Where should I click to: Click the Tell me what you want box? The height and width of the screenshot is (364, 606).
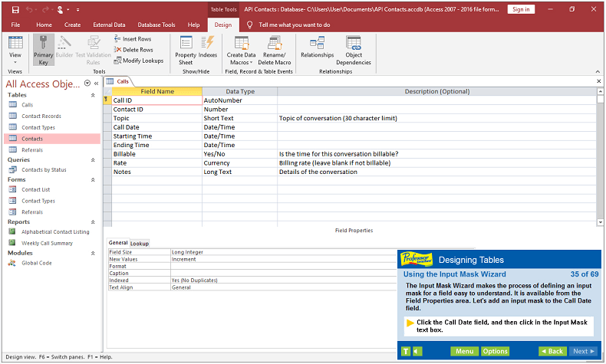[294, 25]
